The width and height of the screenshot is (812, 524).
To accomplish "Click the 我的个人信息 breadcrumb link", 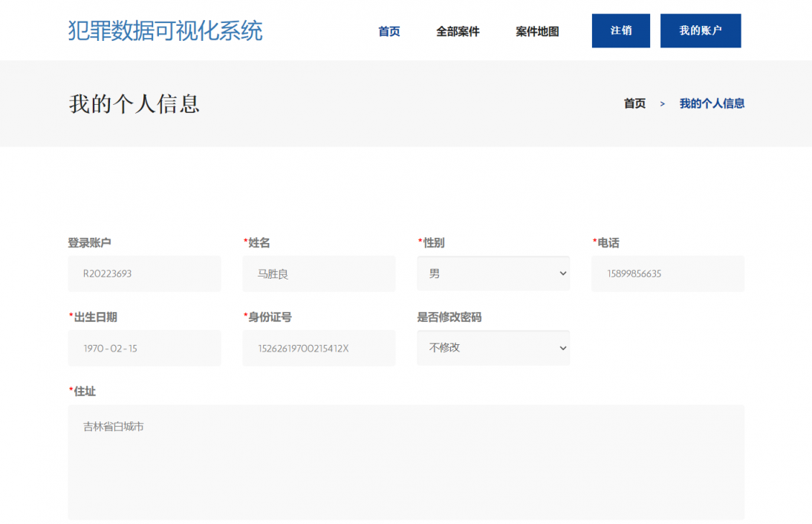I will pyautogui.click(x=712, y=103).
